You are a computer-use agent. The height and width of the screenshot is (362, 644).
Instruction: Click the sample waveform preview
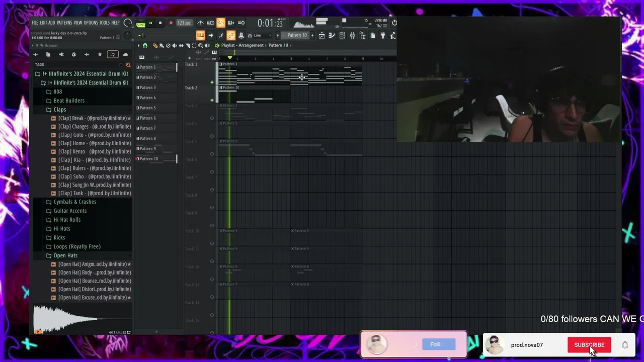point(82,318)
